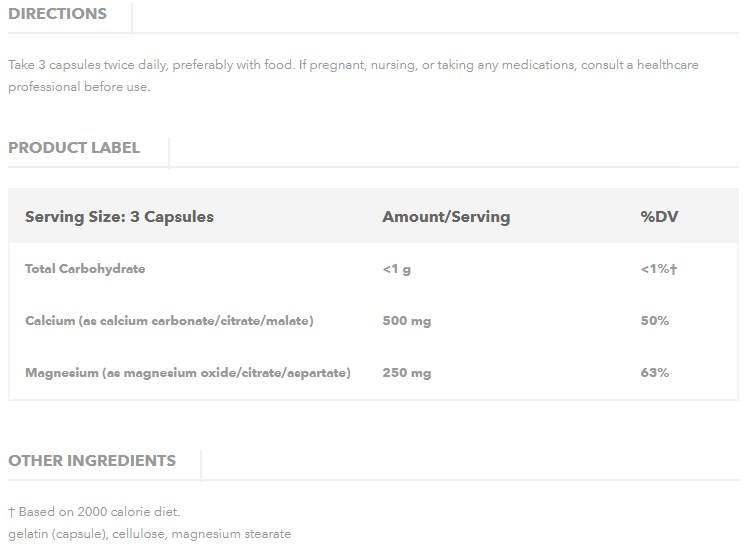Click the 500 mg calcium amount
Image resolution: width=751 pixels, height=550 pixels.
(x=407, y=321)
